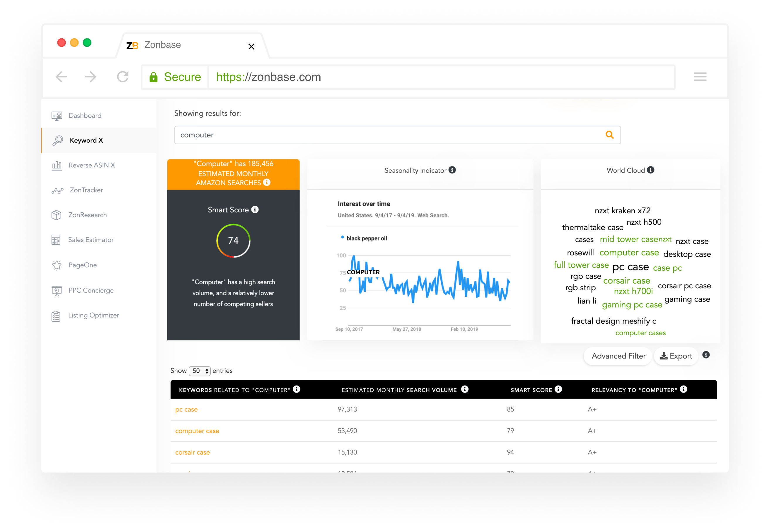Click the Export button

pos(676,356)
